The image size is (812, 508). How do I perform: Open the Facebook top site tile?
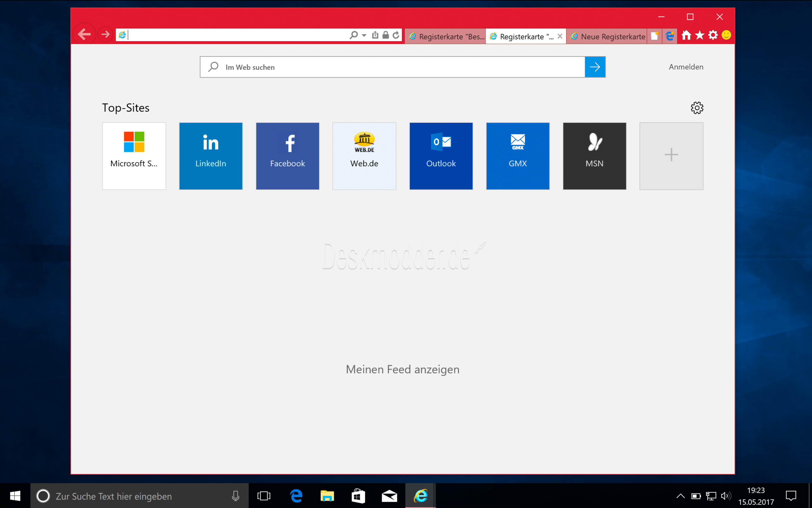(288, 156)
